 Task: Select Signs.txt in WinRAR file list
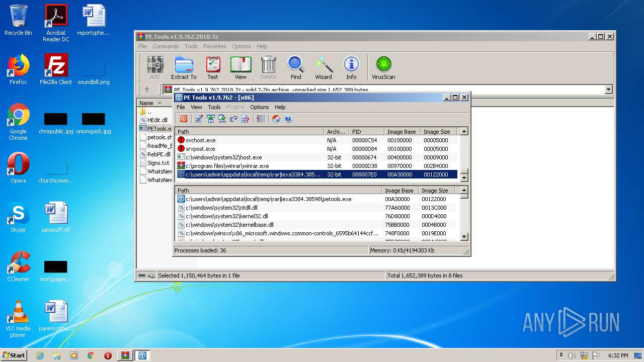155,163
